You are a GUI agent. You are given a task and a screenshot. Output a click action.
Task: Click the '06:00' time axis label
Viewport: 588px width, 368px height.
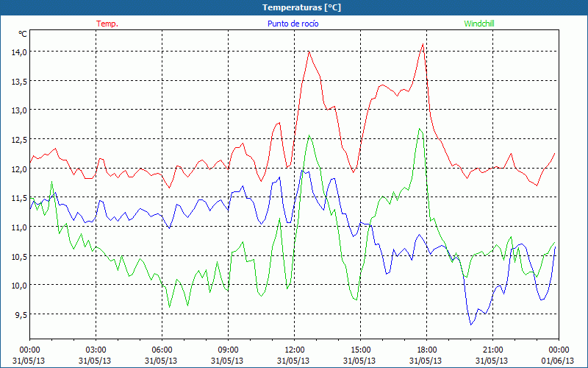[162, 350]
